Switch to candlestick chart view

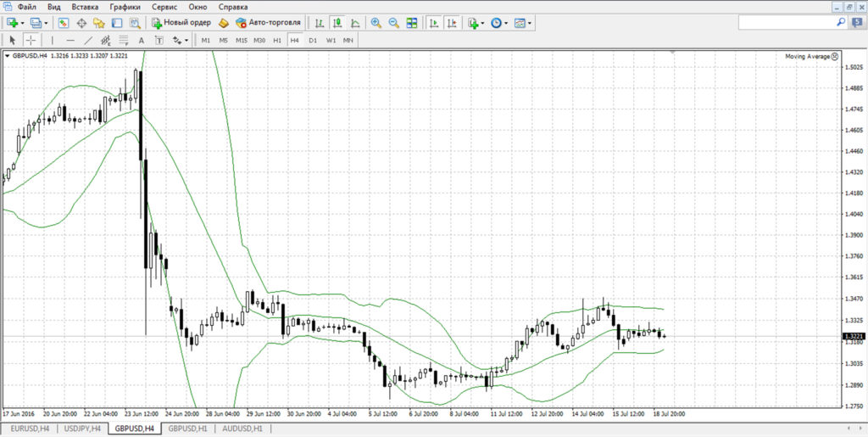pos(337,23)
